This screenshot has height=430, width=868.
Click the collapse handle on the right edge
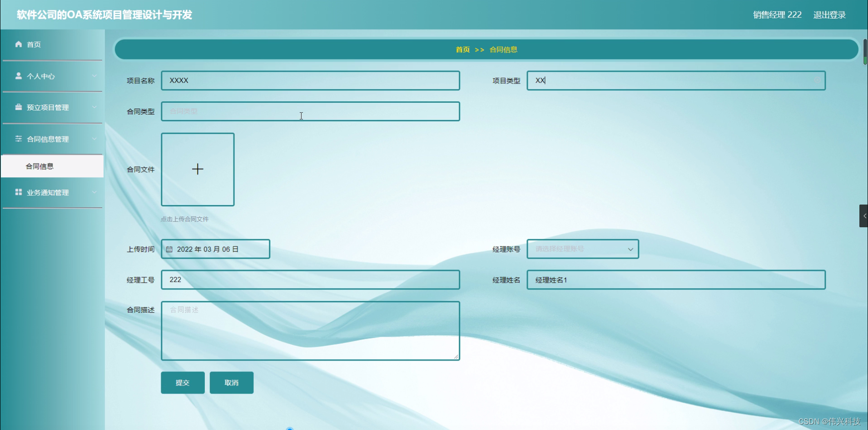pos(863,215)
